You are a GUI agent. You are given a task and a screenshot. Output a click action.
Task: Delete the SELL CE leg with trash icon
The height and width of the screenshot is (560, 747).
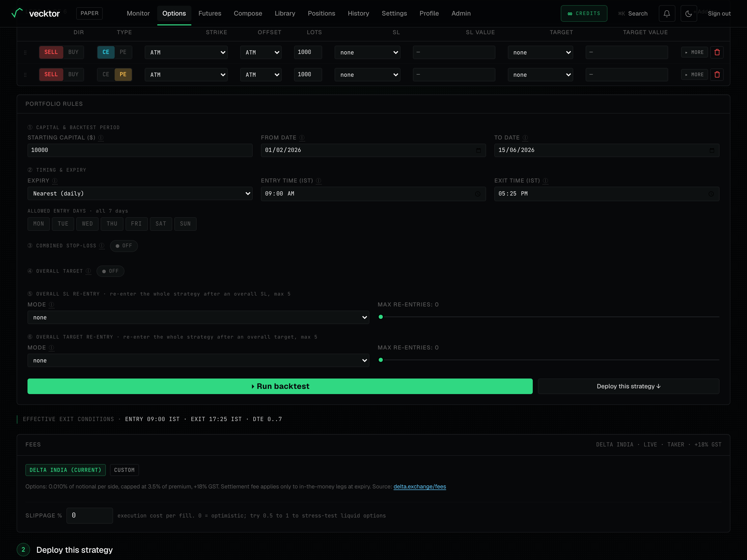click(717, 52)
